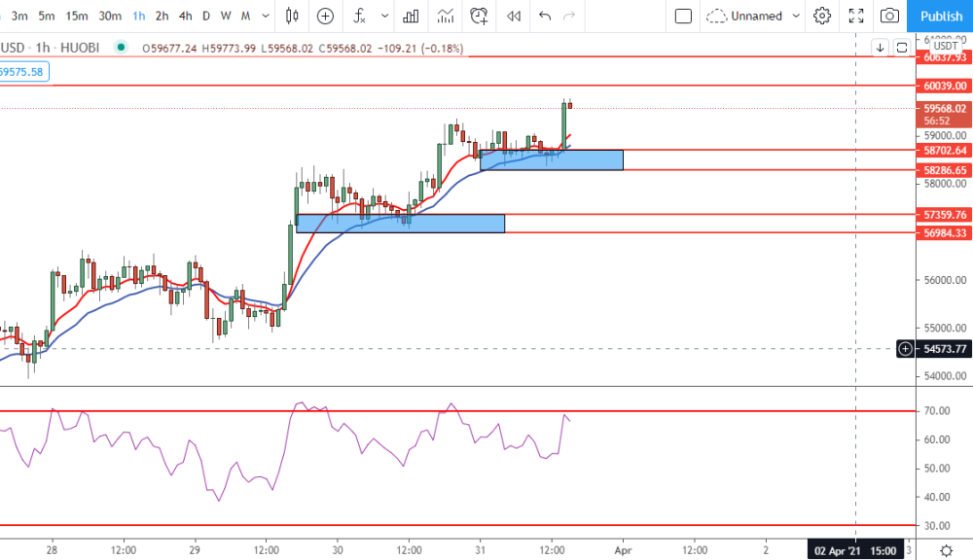Toggle fullscreen mode
973x560 pixels.
click(856, 17)
